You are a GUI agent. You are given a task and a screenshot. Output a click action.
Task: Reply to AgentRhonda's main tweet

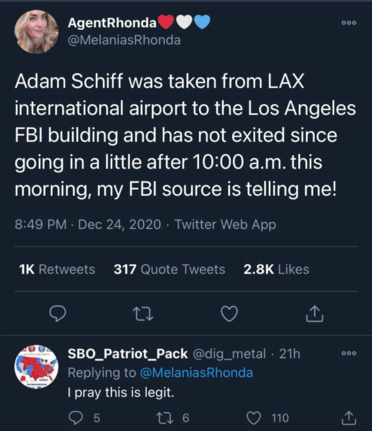[x=57, y=313]
